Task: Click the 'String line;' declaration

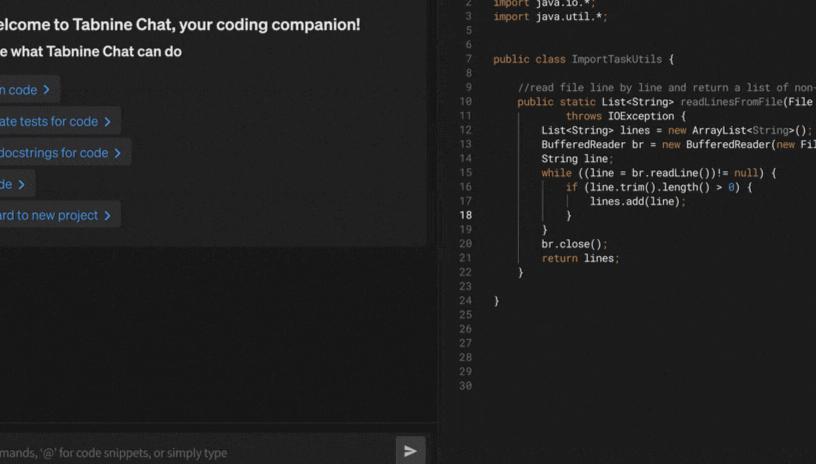Action: (x=577, y=159)
